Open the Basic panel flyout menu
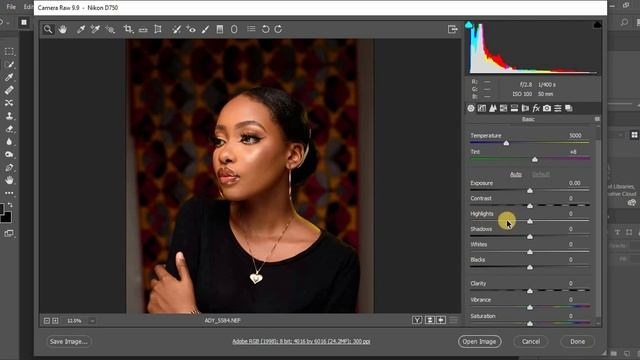640x360 pixels. [x=597, y=119]
